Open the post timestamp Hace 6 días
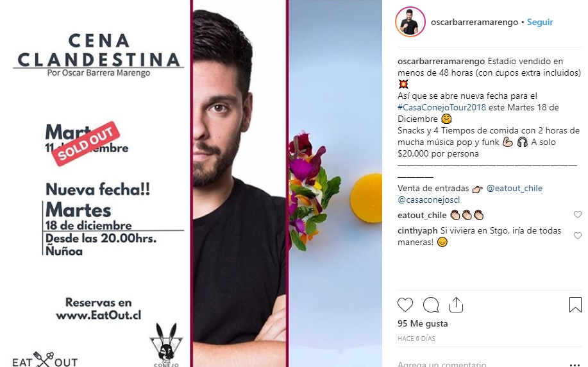 [416, 339]
